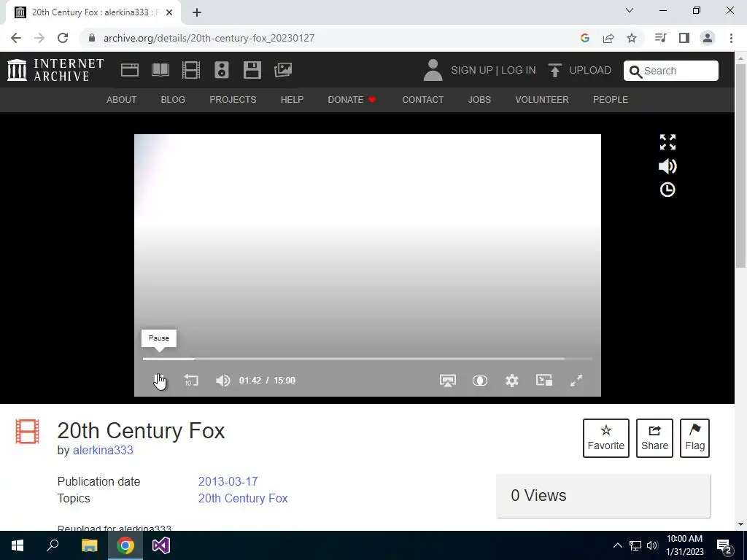Go to Internet Archive home logo
The height and width of the screenshot is (560, 747).
click(55, 70)
